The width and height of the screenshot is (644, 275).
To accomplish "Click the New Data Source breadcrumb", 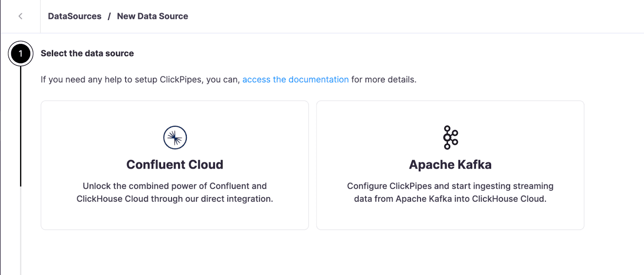I will pos(153,16).
